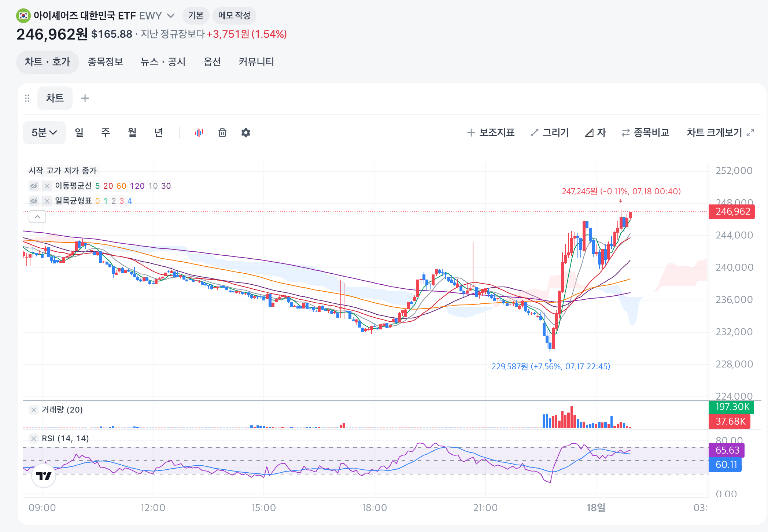Click the 60.11 RSI value label

[725, 465]
